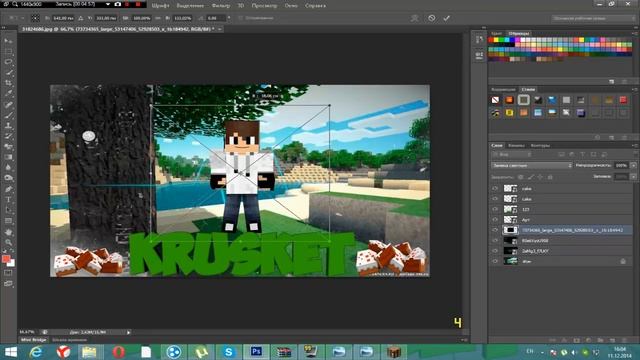Screen dimensions: 640x360
Task: Switch to the Цвет panel tab
Action: pos(496,33)
